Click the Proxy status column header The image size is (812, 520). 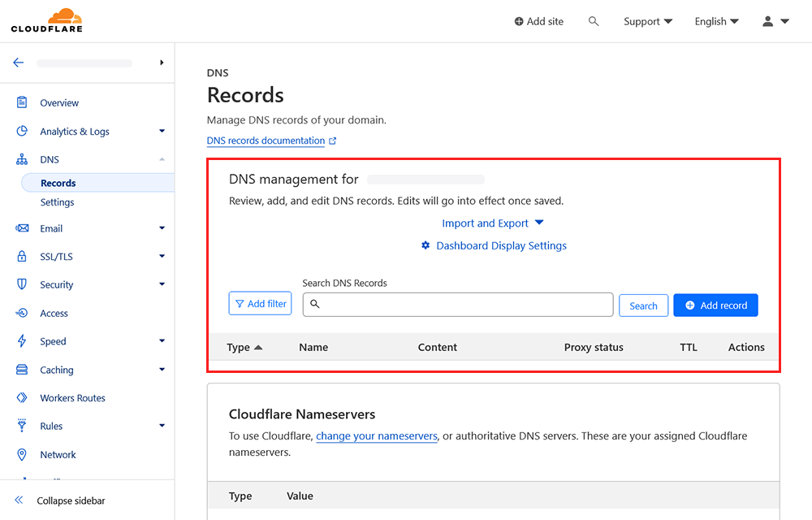594,347
